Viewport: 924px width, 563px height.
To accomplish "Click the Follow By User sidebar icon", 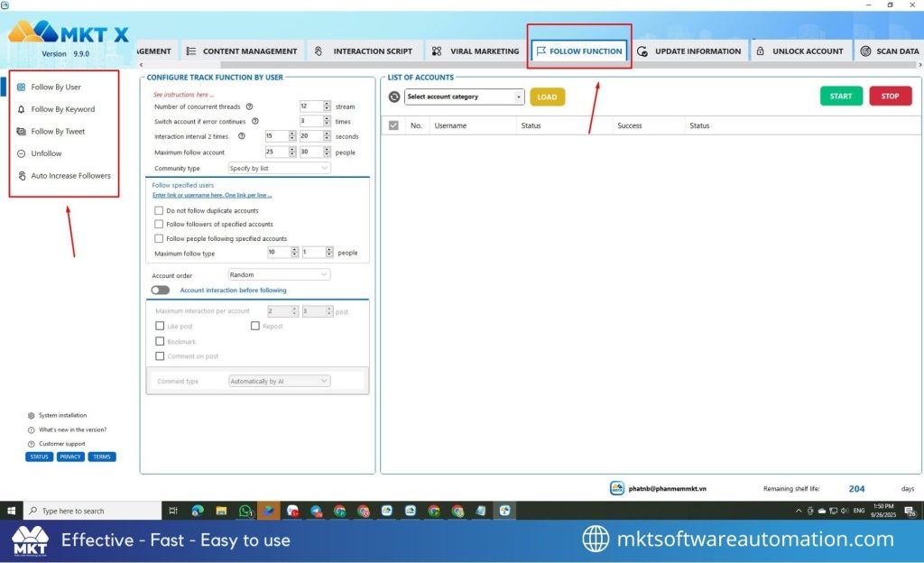I will click(x=22, y=88).
